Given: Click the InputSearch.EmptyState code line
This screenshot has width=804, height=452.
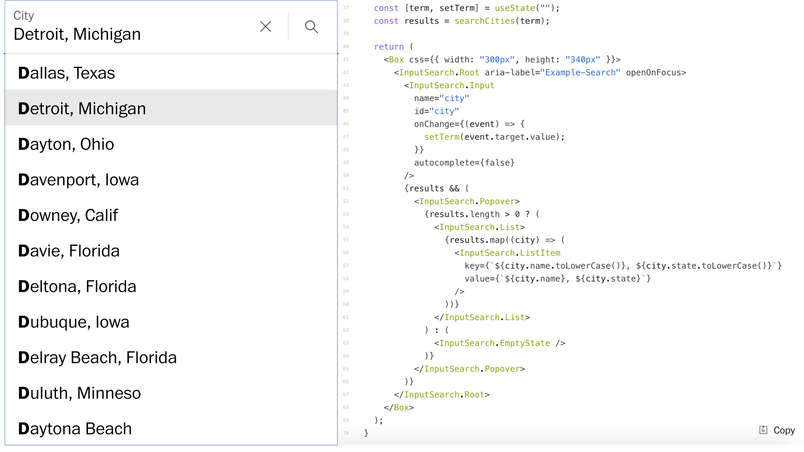Looking at the screenshot, I should [500, 343].
